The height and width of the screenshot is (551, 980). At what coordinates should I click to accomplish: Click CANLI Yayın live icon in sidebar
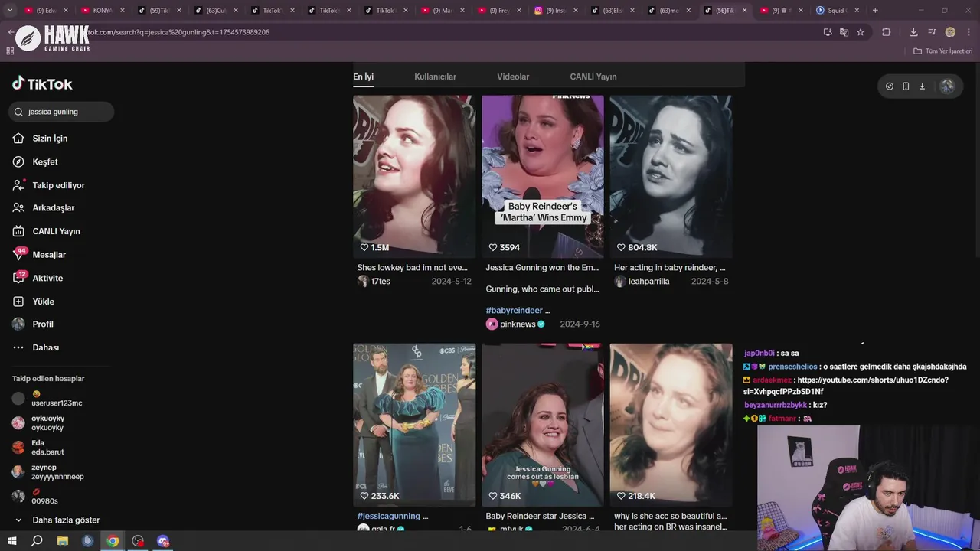(18, 231)
